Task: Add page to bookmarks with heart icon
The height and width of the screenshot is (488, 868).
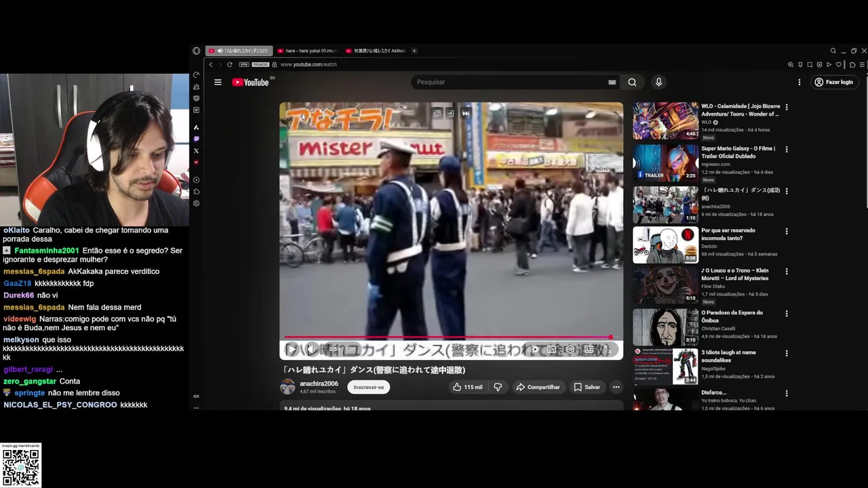Action: [839, 64]
